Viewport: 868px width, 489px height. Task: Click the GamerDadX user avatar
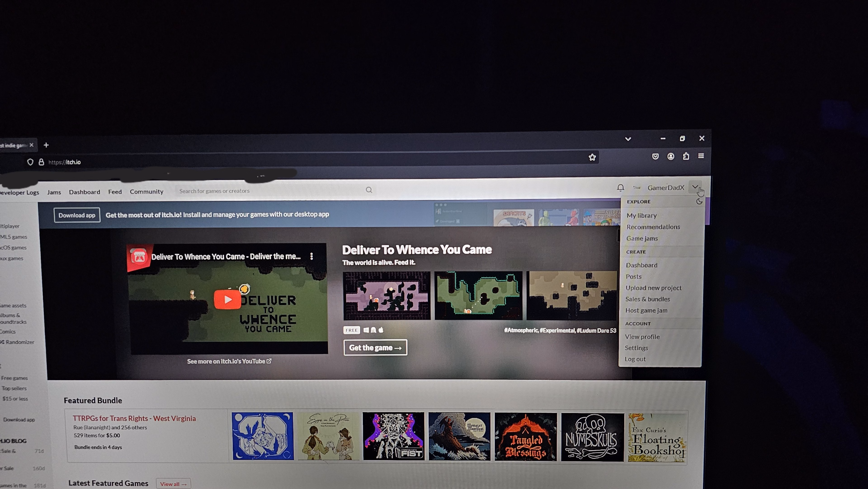click(x=637, y=188)
